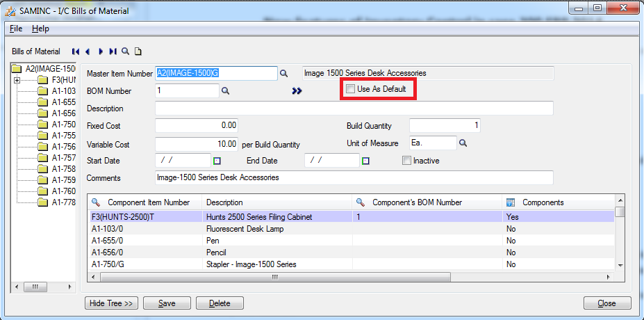Select A1-750 folder in tree

point(56,125)
